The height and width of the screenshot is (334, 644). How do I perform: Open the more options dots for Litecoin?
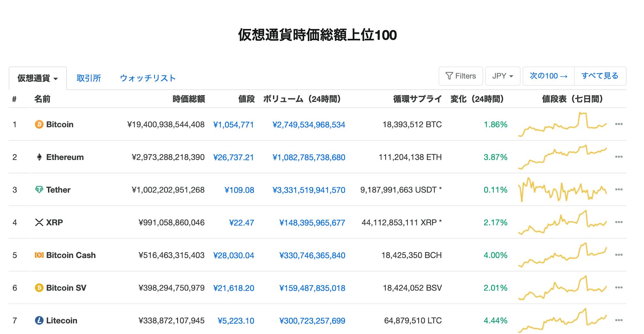pos(619,320)
